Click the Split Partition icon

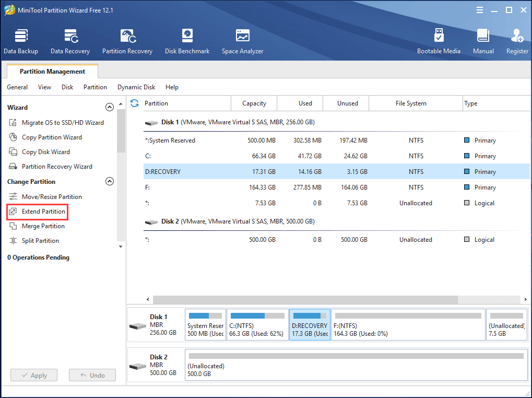(x=13, y=241)
